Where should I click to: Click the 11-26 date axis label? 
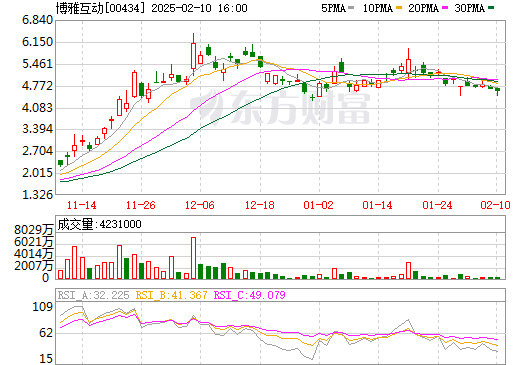tap(141, 205)
